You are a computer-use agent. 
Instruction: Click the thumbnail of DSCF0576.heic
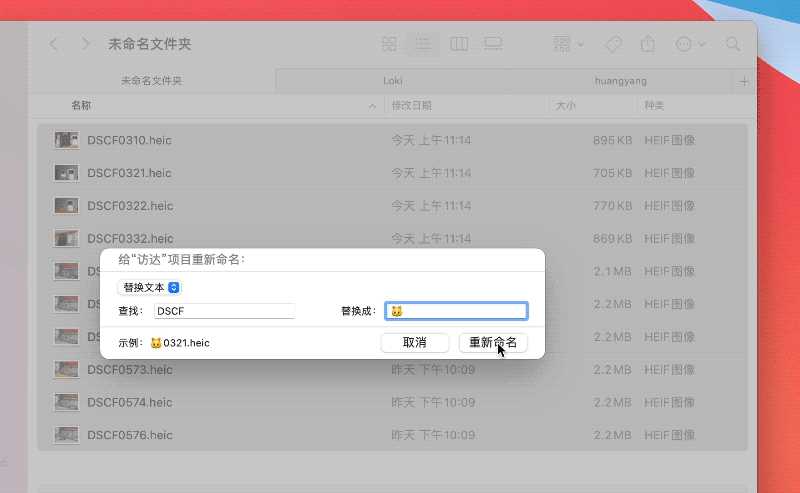(x=67, y=435)
